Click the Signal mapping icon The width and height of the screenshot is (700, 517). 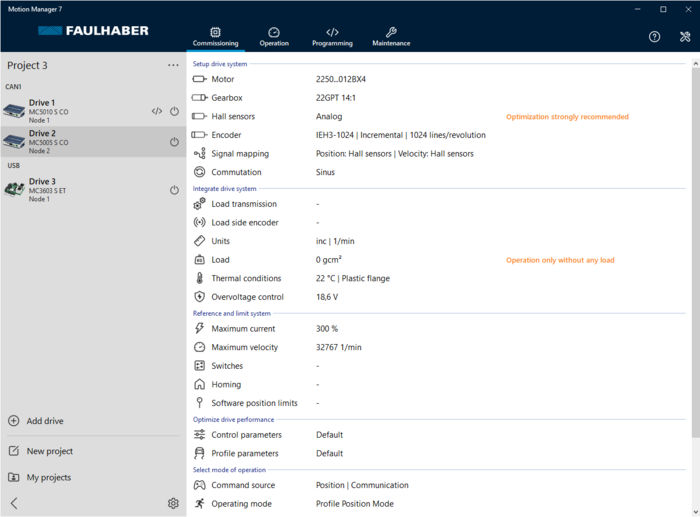[x=200, y=154]
